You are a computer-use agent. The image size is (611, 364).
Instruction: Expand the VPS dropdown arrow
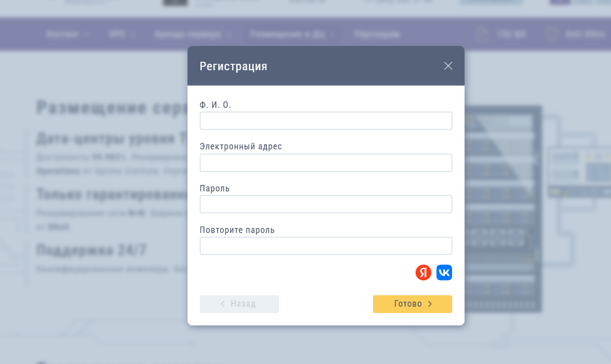[134, 35]
